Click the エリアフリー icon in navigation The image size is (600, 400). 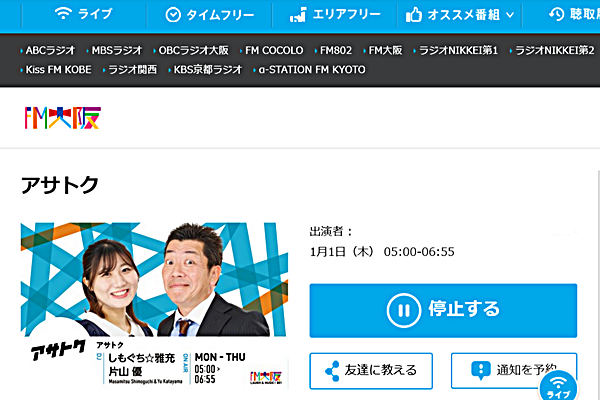(297, 15)
